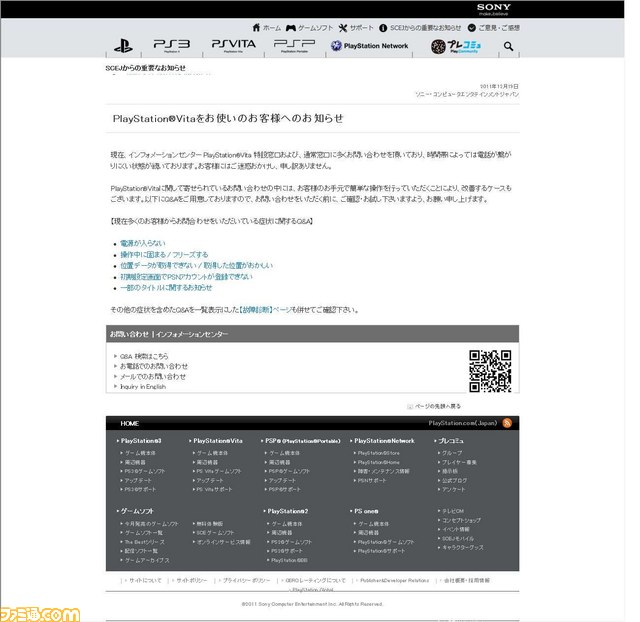This screenshot has width=640, height=622.
Task: Open the プレコミュ PlayCommunity tab
Action: (456, 46)
